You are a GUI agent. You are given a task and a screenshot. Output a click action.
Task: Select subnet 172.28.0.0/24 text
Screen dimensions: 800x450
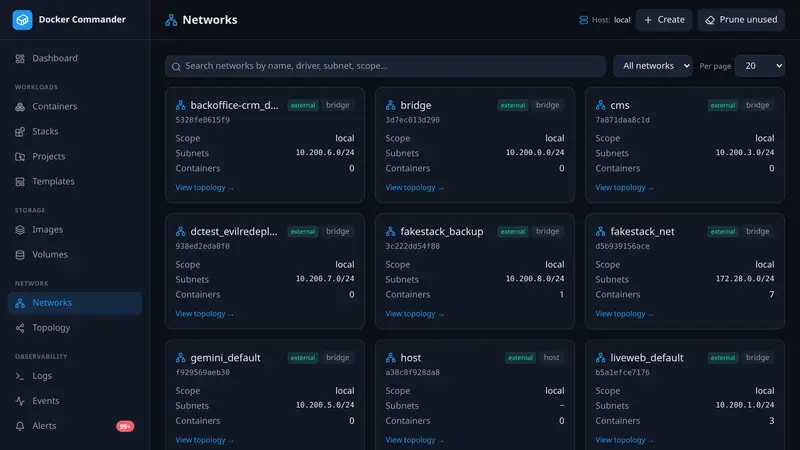tap(744, 279)
